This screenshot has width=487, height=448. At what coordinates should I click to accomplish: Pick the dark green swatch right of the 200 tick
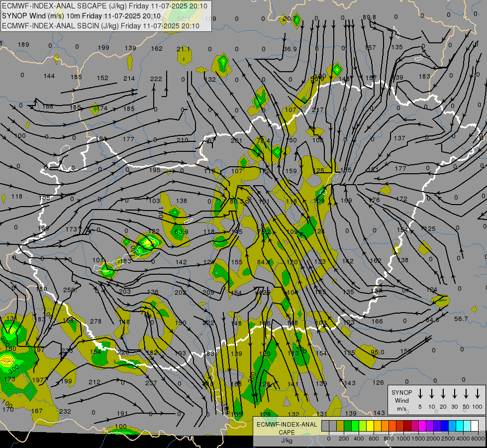pos(348,426)
